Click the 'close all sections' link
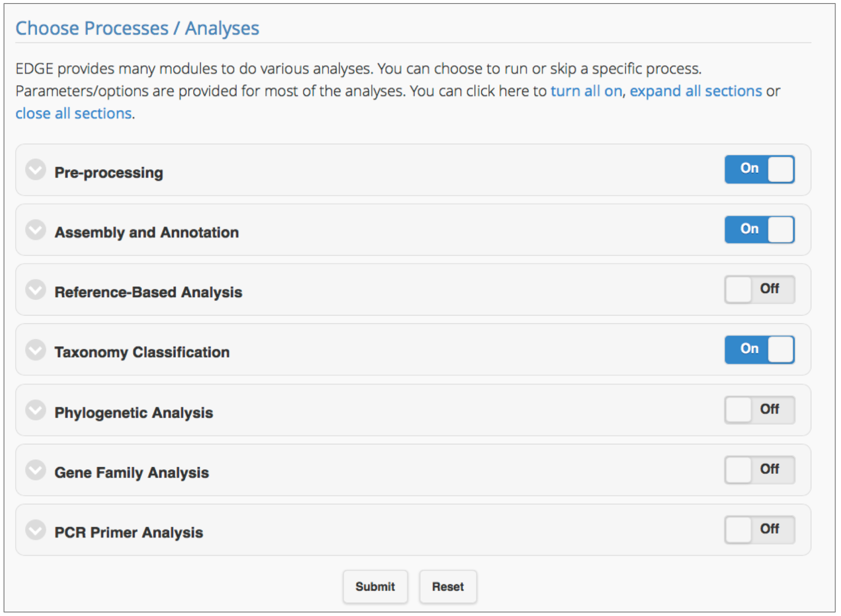The width and height of the screenshot is (841, 616). click(x=74, y=114)
